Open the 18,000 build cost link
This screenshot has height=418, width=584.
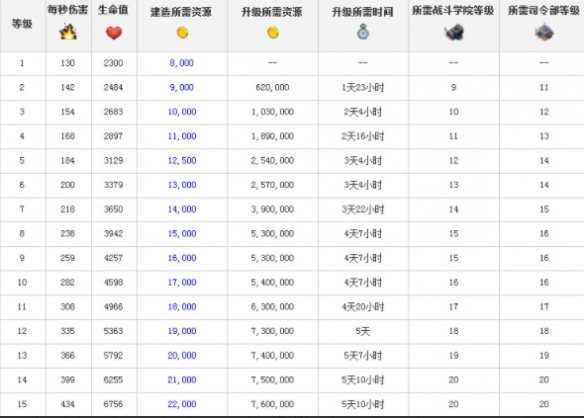coord(182,307)
